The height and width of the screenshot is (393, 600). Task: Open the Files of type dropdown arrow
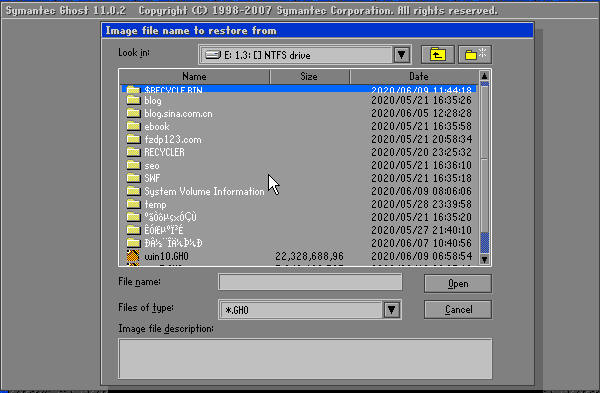(x=391, y=310)
